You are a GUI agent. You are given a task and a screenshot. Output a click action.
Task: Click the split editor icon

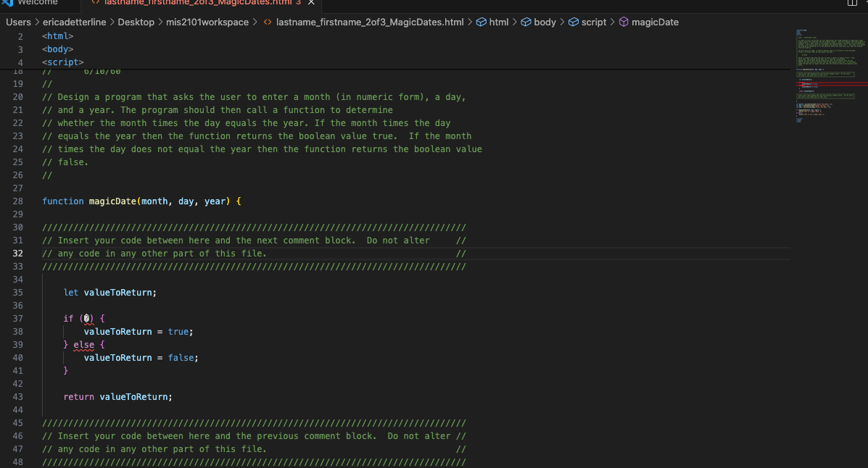click(x=852, y=3)
